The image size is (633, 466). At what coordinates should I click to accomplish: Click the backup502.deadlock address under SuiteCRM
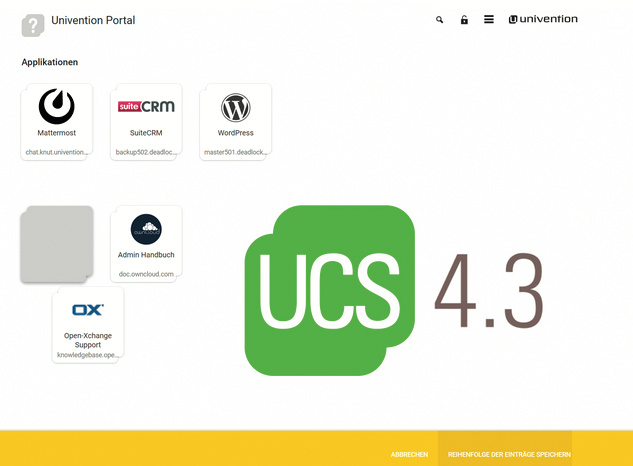point(146,152)
